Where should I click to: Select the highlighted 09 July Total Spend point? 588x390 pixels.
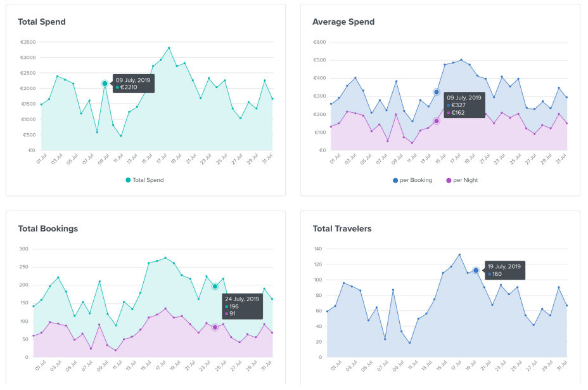[105, 83]
